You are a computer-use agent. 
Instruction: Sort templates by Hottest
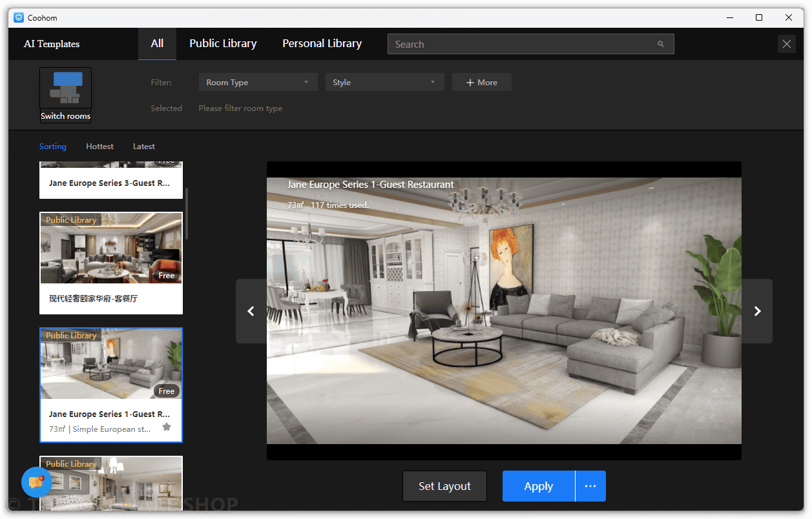tap(99, 147)
